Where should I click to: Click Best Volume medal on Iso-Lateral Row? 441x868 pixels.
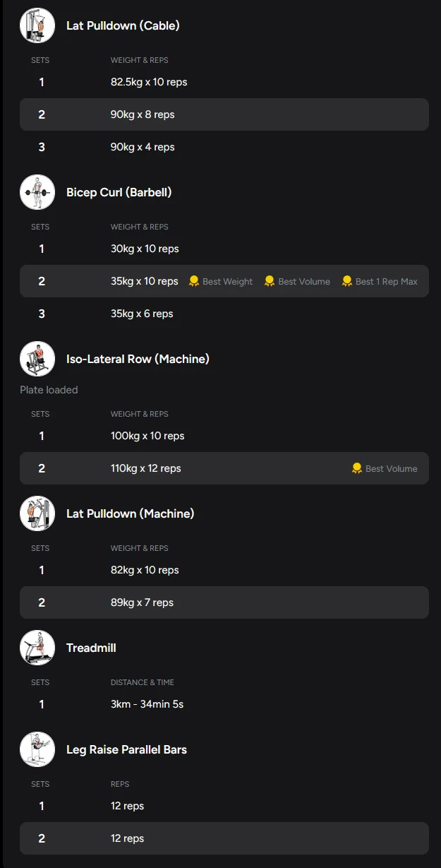click(357, 468)
